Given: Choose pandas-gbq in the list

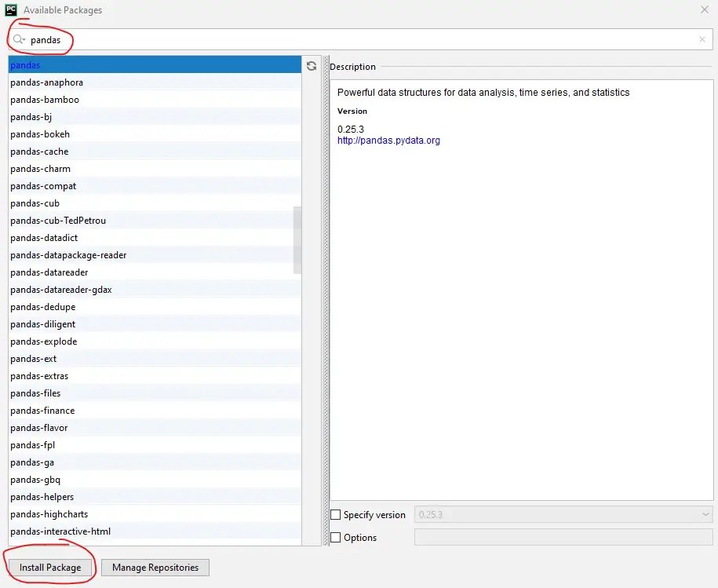Looking at the screenshot, I should pos(155,480).
